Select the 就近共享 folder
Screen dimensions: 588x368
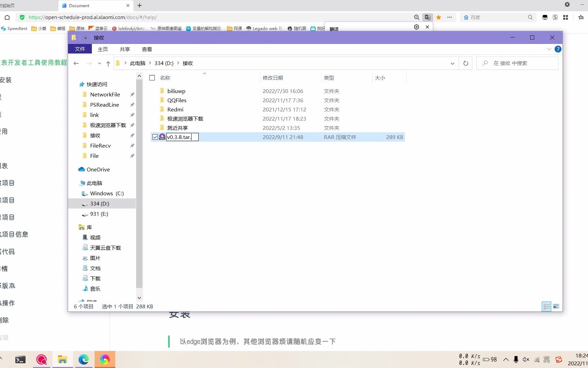[x=177, y=128]
